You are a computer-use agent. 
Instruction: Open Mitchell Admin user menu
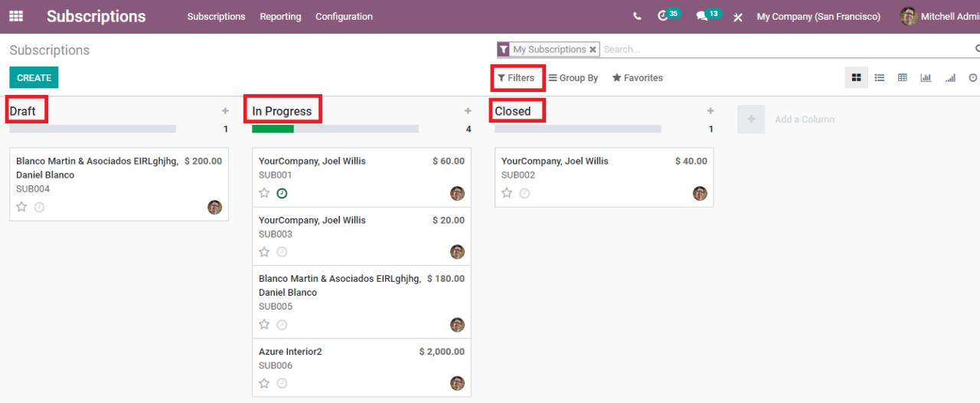(x=940, y=17)
